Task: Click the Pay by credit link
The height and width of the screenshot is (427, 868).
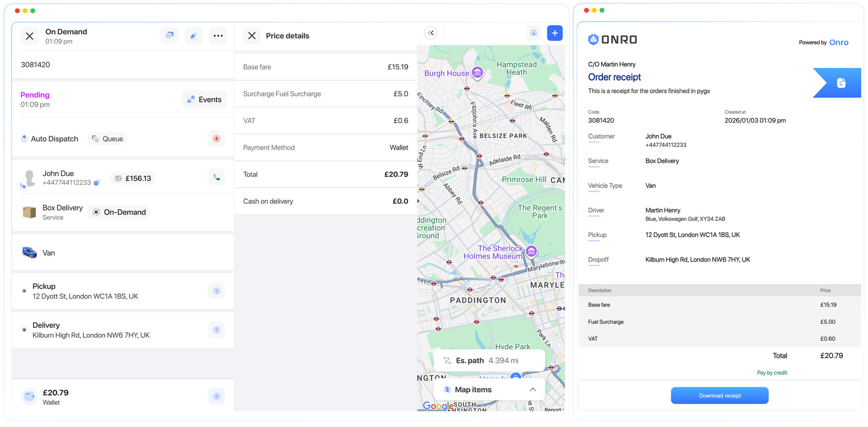Action: click(772, 372)
